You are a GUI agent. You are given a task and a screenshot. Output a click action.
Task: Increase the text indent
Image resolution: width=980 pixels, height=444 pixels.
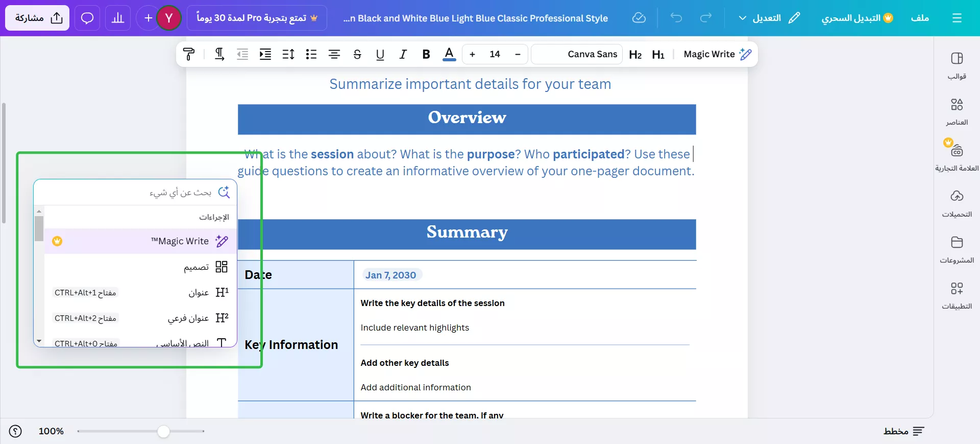point(265,54)
